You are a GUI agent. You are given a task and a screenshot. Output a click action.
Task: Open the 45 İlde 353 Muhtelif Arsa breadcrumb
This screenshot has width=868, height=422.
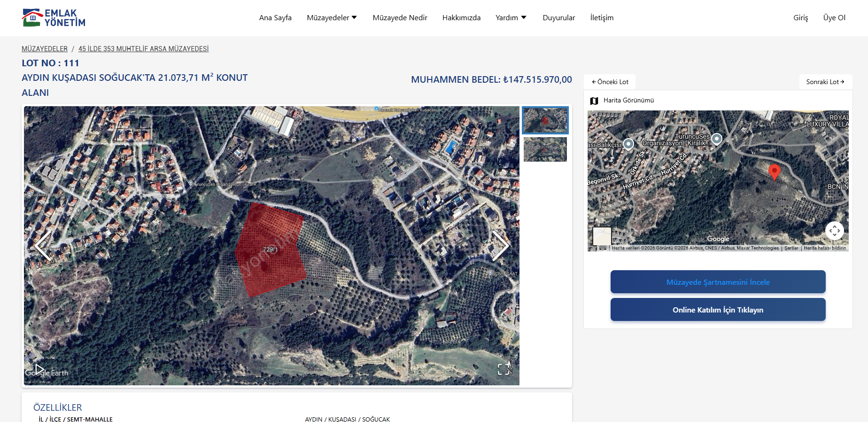click(143, 49)
